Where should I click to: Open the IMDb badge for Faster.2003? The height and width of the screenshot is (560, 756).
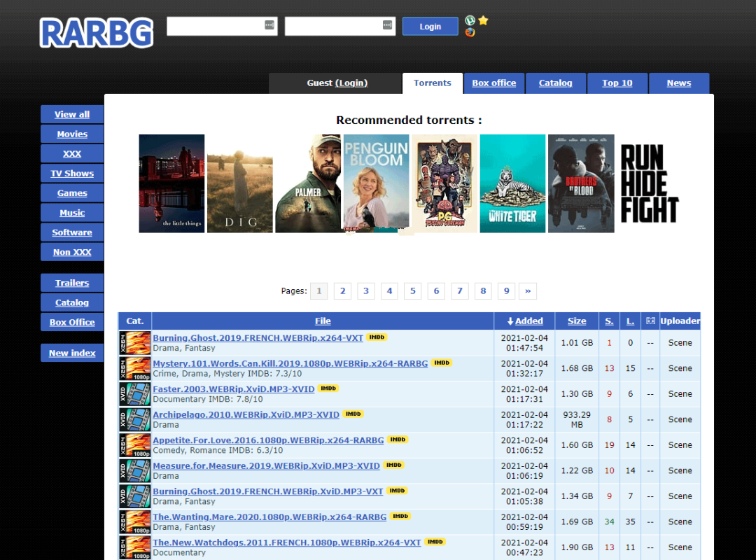tap(328, 388)
